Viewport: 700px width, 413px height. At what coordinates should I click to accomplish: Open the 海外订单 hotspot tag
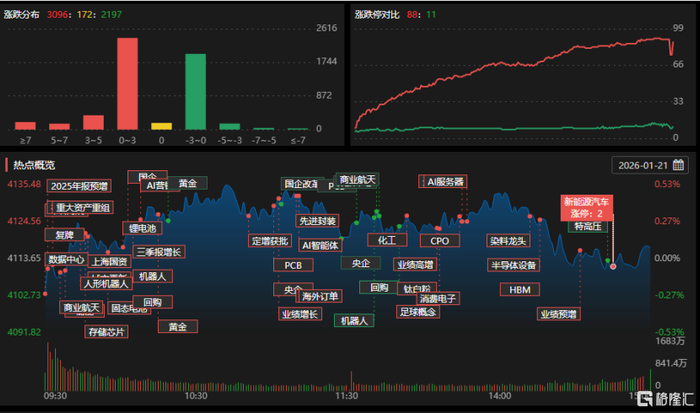(320, 296)
